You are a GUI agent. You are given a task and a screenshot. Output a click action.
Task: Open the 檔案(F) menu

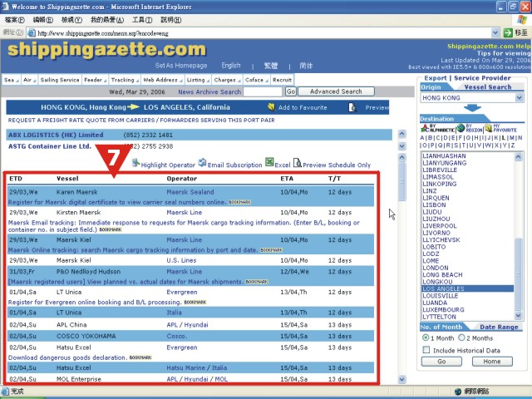pos(15,20)
